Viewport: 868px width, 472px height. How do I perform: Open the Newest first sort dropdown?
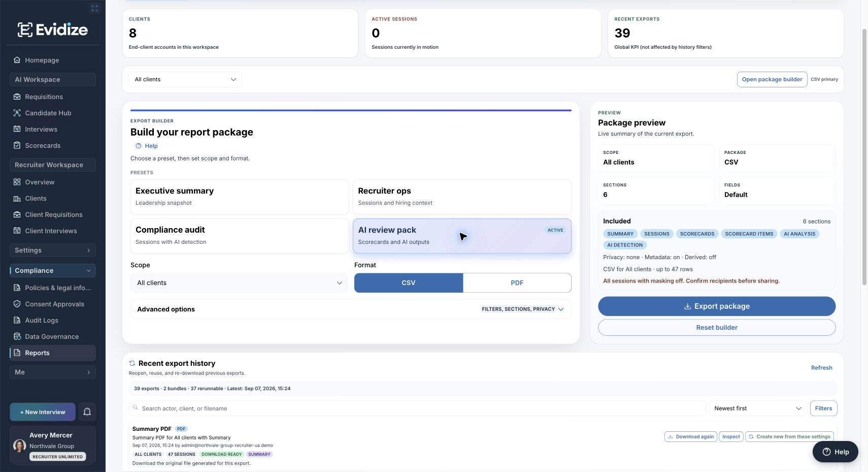tap(757, 408)
